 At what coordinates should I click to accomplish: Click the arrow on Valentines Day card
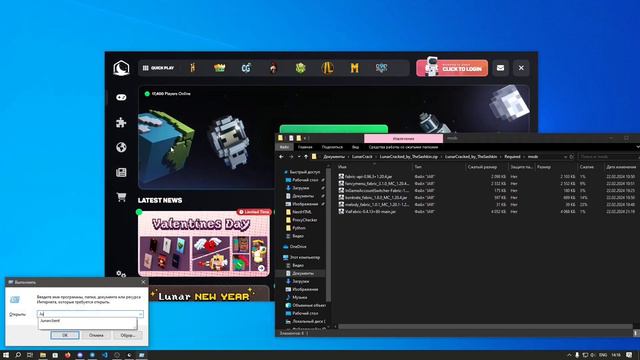pyautogui.click(x=261, y=268)
